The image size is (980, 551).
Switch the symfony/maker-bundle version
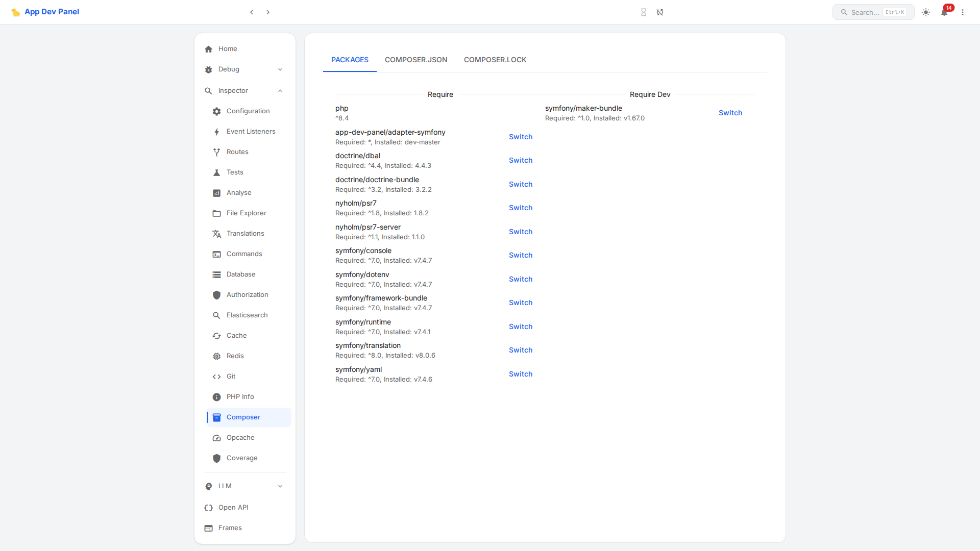click(730, 113)
